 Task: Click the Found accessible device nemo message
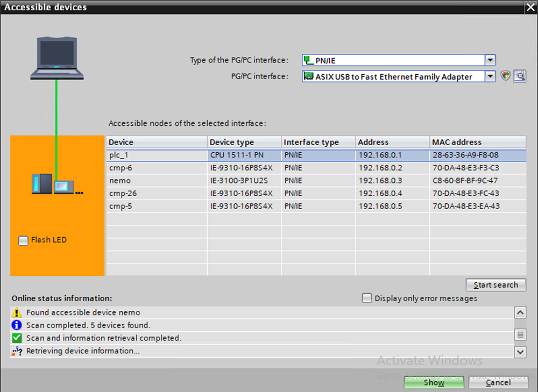pyautogui.click(x=83, y=312)
